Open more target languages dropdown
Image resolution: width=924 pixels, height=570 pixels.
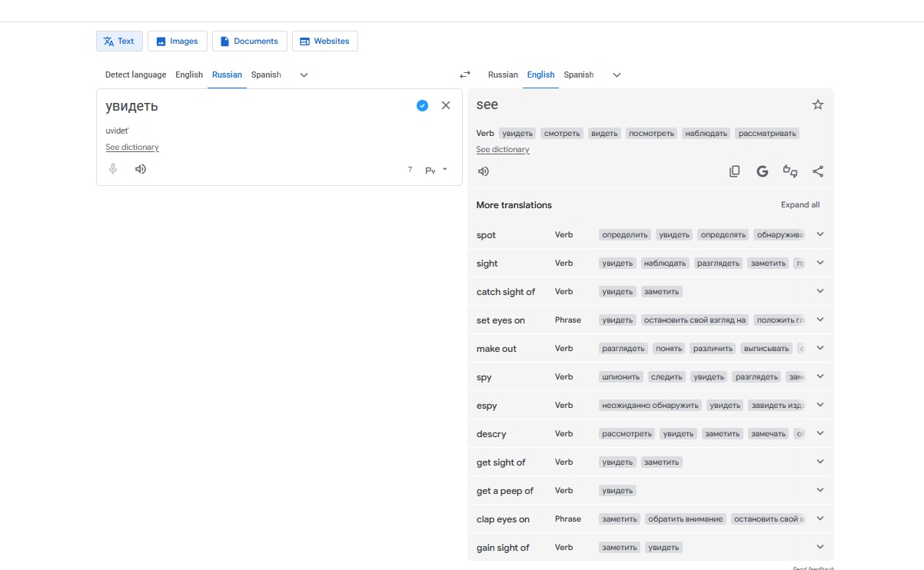617,75
